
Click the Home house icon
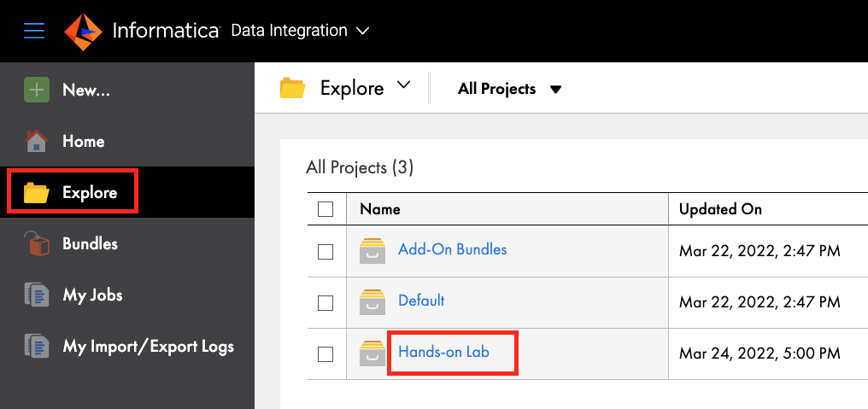pos(37,141)
